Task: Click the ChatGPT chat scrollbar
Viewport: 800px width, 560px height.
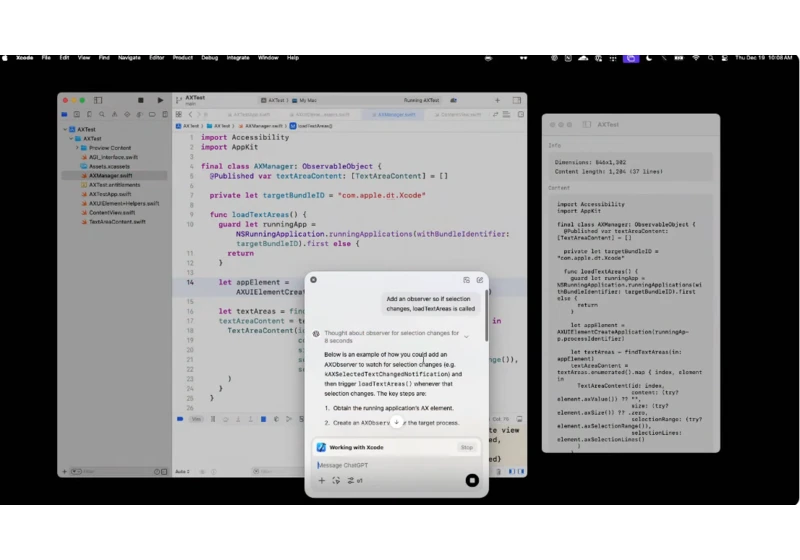Action: 486,316
